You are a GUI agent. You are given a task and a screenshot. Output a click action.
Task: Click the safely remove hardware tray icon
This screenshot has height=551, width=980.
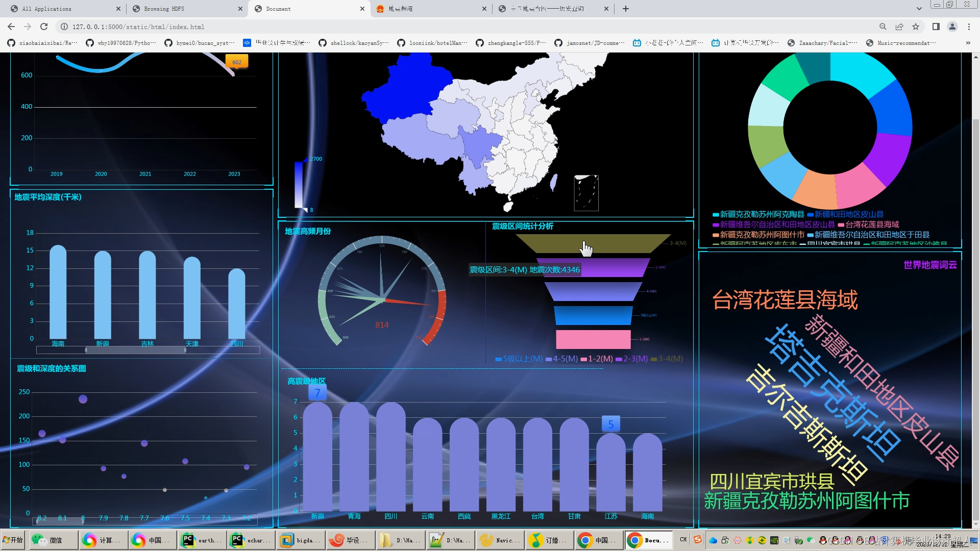[798, 541]
